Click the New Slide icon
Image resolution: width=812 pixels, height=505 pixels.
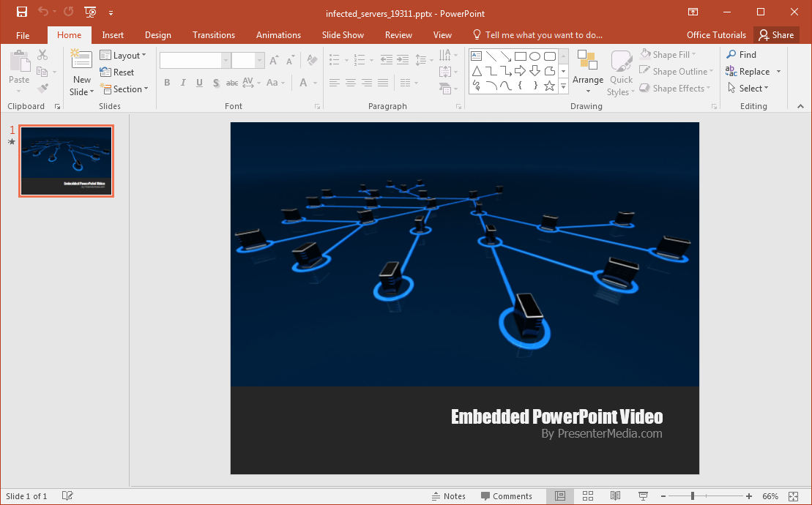coord(81,61)
